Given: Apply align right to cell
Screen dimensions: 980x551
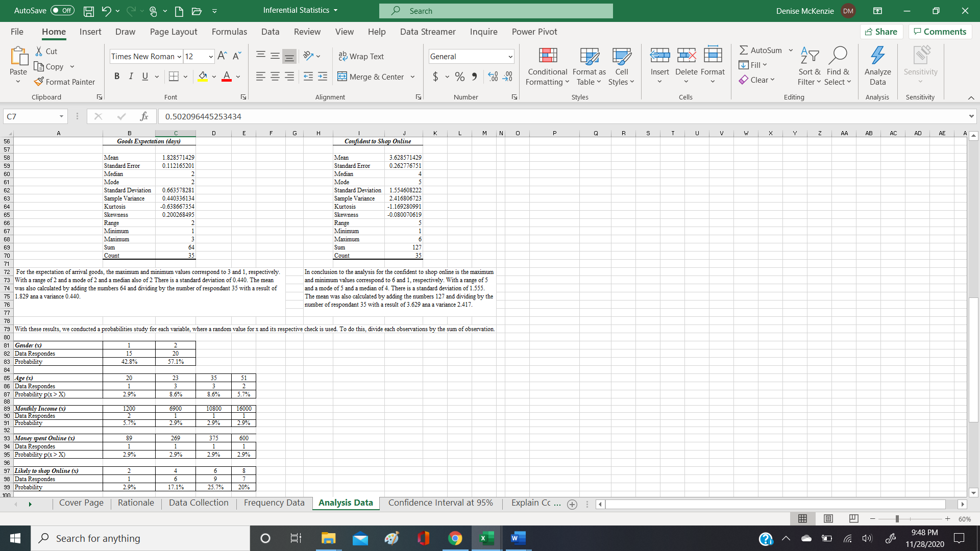Looking at the screenshot, I should pyautogui.click(x=289, y=77).
